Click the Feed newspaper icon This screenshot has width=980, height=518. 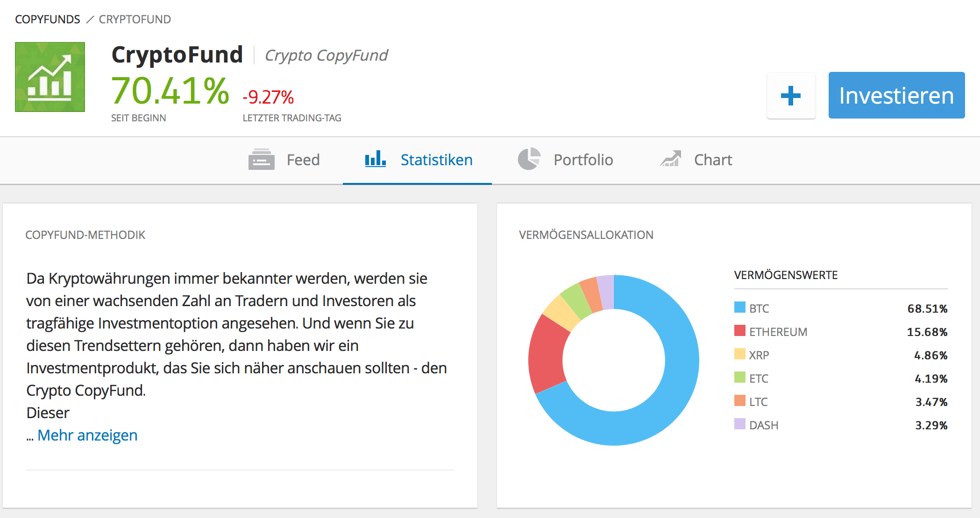click(262, 160)
